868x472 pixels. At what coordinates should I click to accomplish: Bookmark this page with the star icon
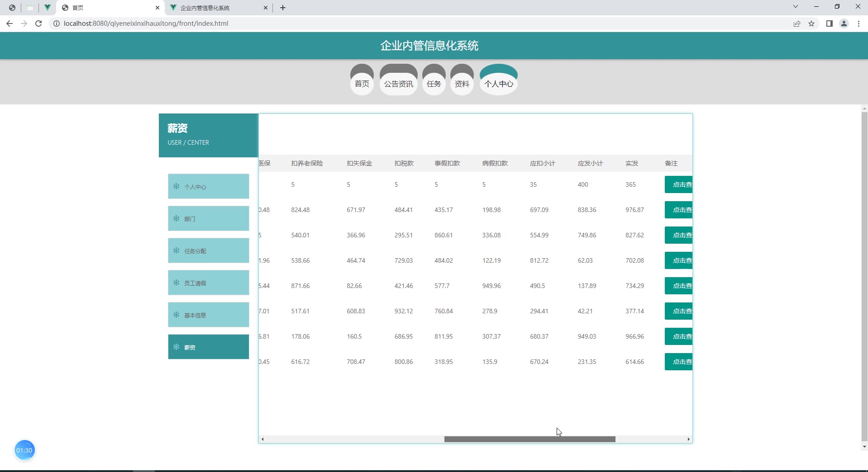coord(811,24)
